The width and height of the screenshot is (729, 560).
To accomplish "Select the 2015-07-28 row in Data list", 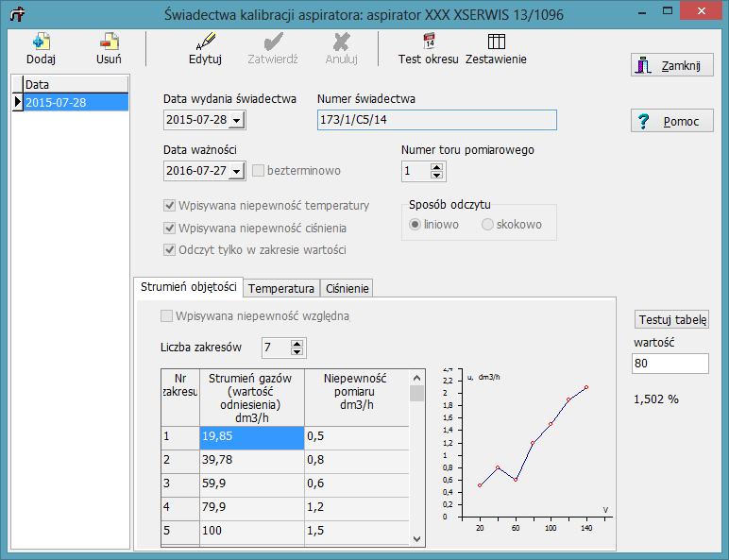I will pyautogui.click(x=76, y=102).
